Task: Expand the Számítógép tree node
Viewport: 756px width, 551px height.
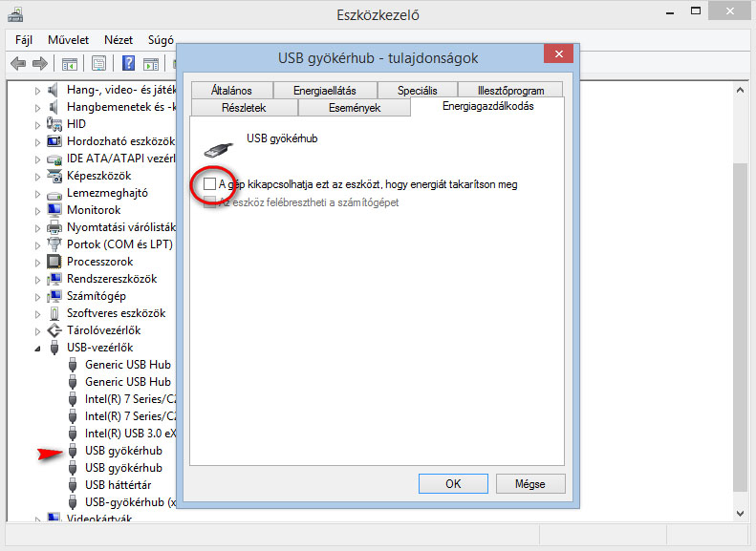Action: 39,296
